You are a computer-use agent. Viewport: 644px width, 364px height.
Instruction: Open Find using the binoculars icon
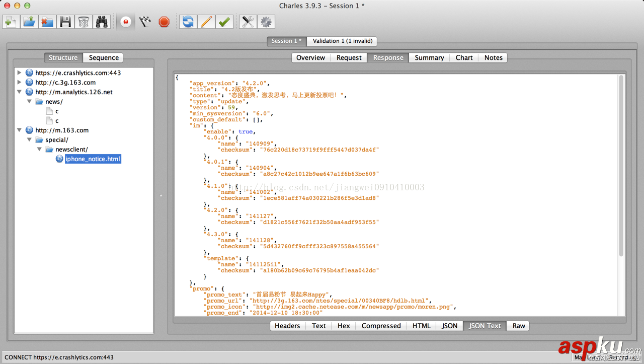102,22
